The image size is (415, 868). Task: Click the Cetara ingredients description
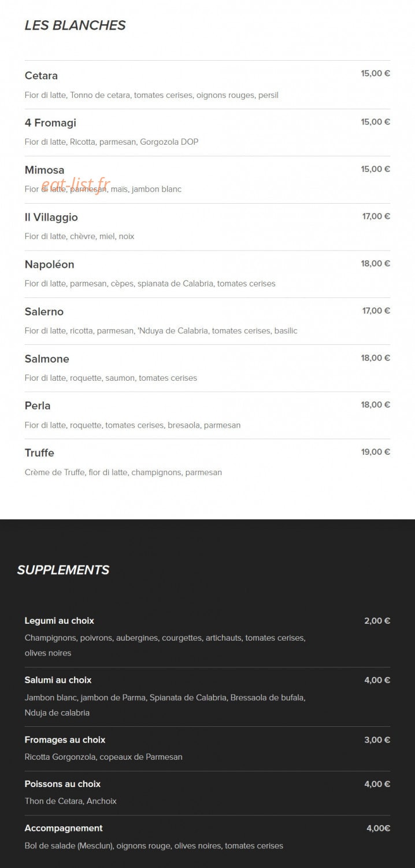point(151,95)
